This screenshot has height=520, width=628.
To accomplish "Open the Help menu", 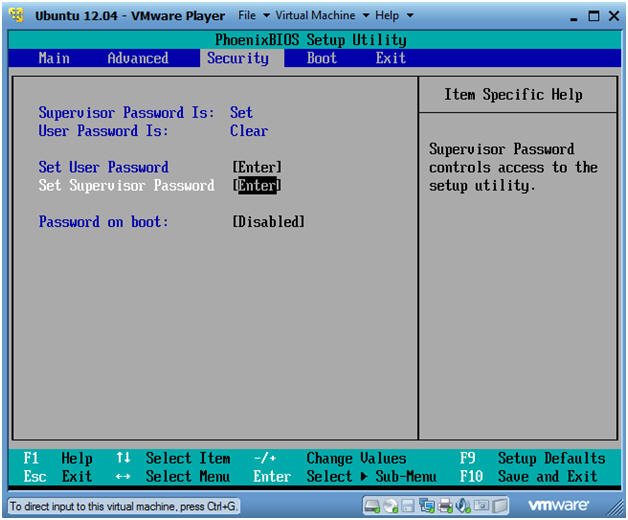I will [x=387, y=16].
